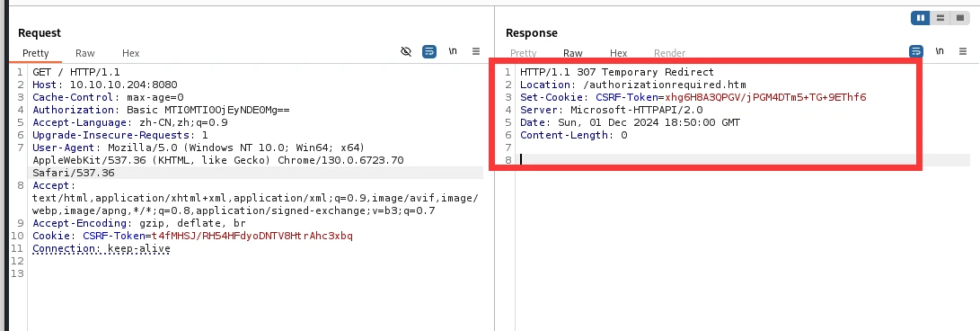Click the Accept-Language zh-CN header line

(130, 122)
